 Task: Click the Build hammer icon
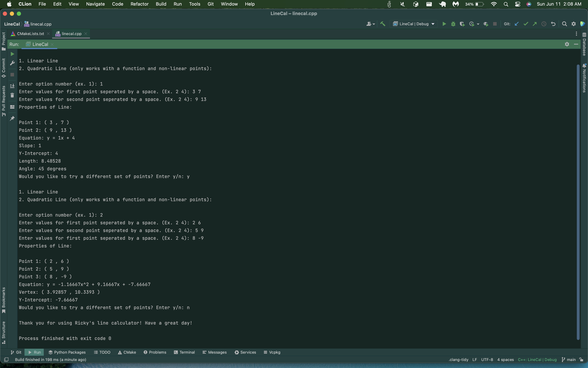(x=383, y=24)
